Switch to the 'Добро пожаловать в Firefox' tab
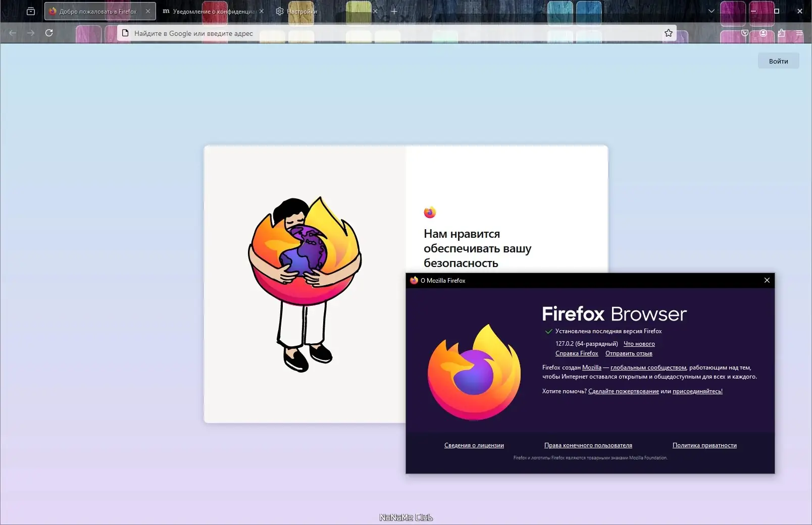Viewport: 812px width, 525px height. (100, 11)
